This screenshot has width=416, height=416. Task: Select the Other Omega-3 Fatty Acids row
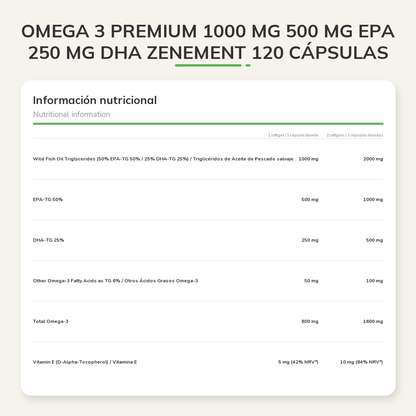click(x=208, y=281)
